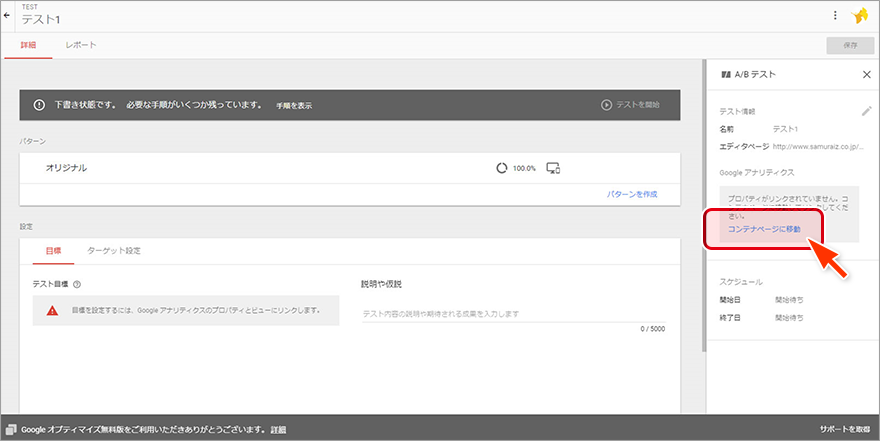Click the play icon in テストを開始

tap(606, 105)
